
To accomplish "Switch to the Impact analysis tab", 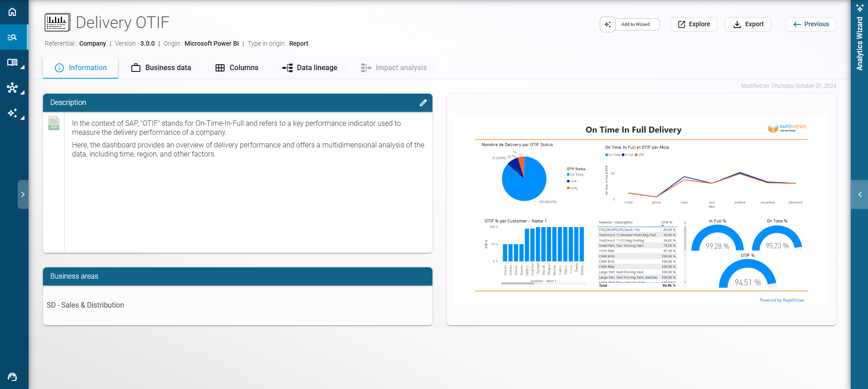I will click(x=393, y=68).
